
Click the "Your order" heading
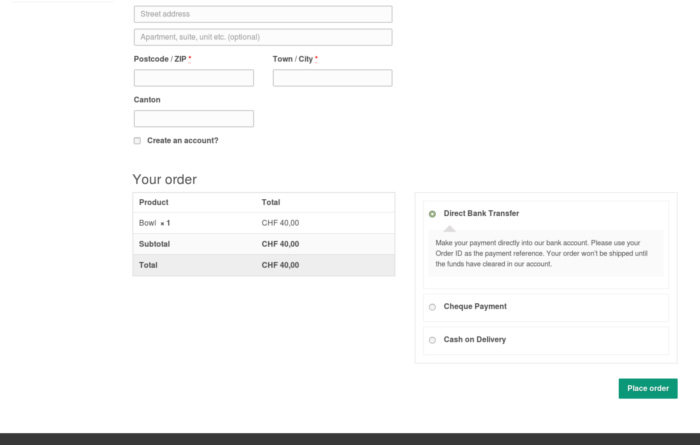pyautogui.click(x=165, y=180)
